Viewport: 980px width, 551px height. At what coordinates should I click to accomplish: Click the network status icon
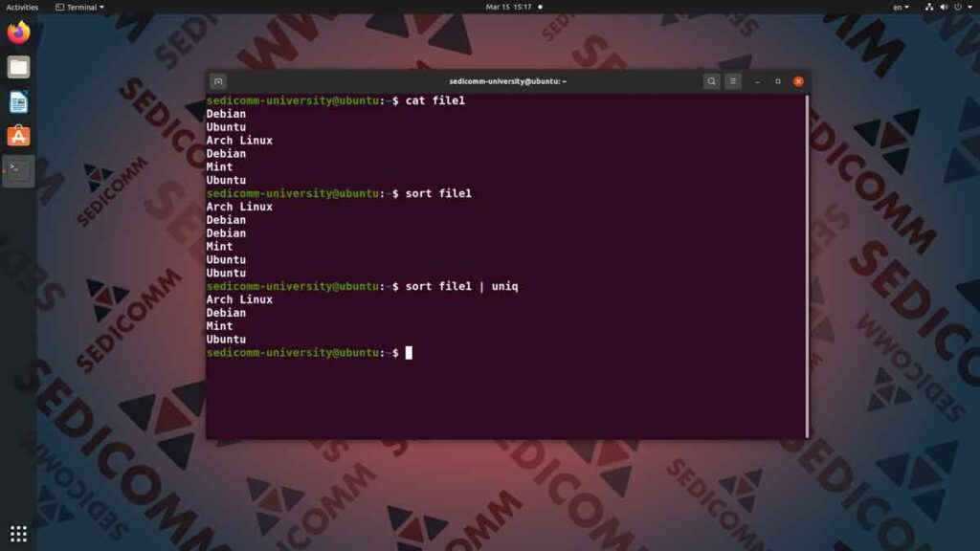click(929, 7)
